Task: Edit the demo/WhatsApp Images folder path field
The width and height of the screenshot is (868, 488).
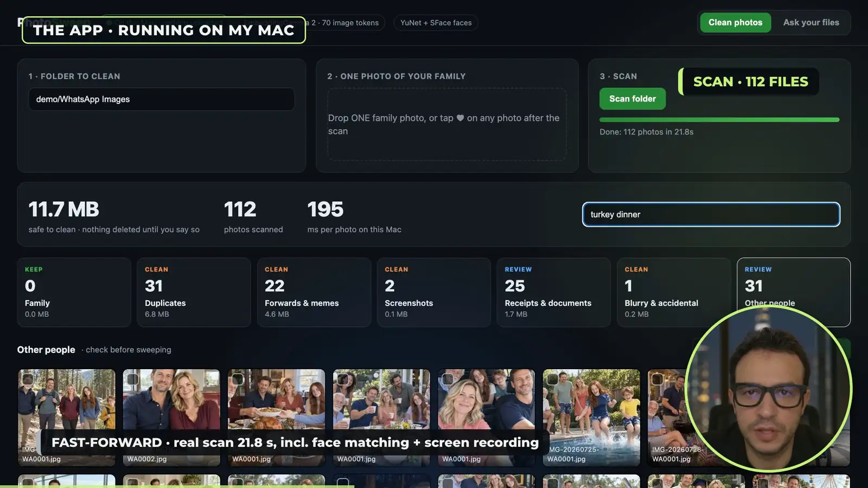Action: tap(162, 99)
